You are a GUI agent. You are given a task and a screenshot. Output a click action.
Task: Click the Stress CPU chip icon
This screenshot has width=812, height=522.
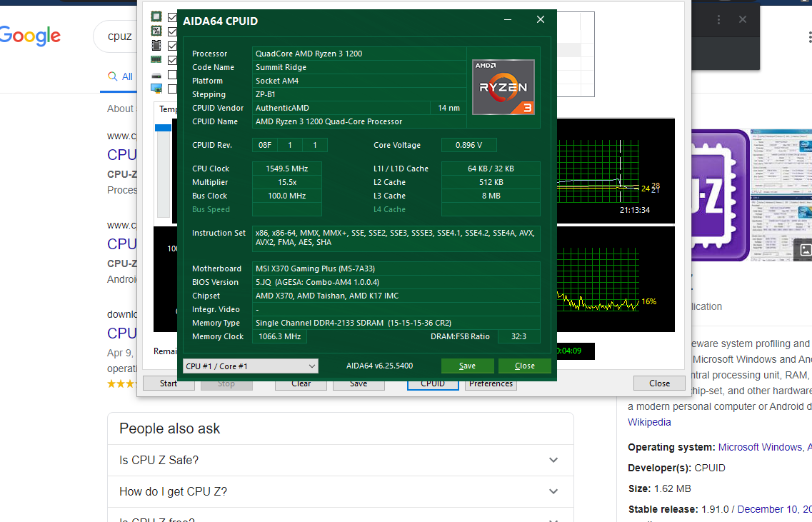pos(156,16)
